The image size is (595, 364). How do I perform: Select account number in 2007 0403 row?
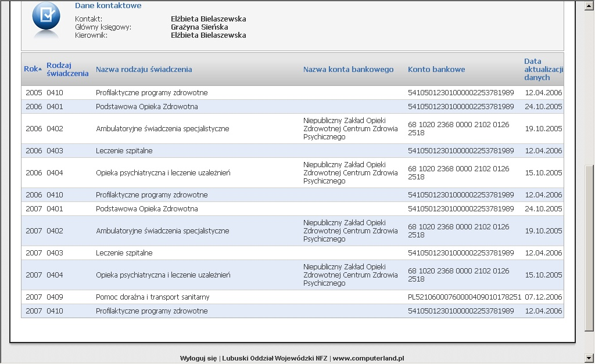pyautogui.click(x=461, y=253)
